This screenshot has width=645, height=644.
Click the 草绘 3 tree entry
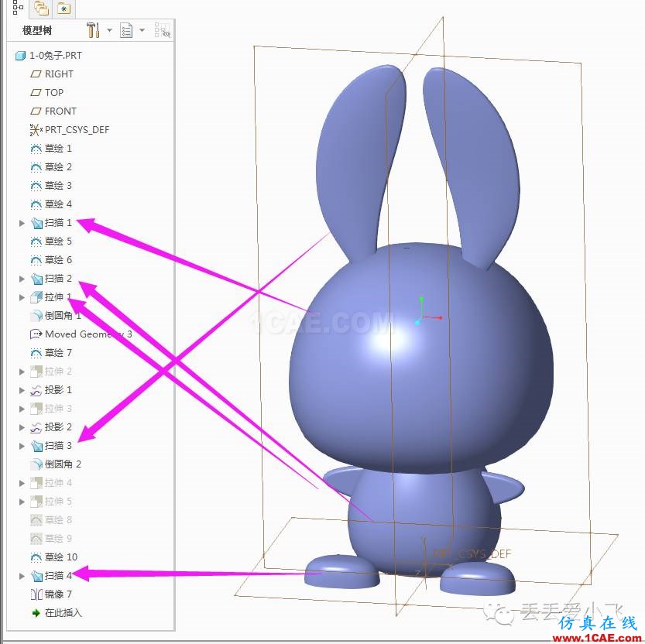pos(58,186)
